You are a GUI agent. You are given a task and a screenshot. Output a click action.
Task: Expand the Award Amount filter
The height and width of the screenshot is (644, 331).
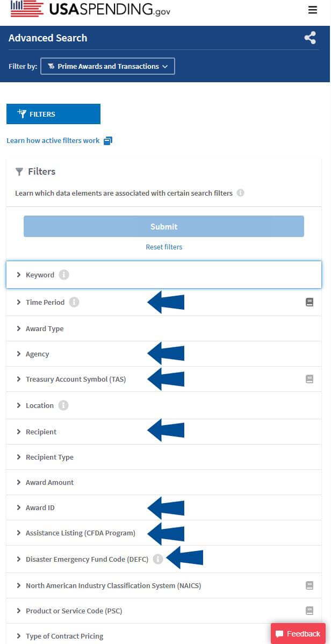pos(49,482)
